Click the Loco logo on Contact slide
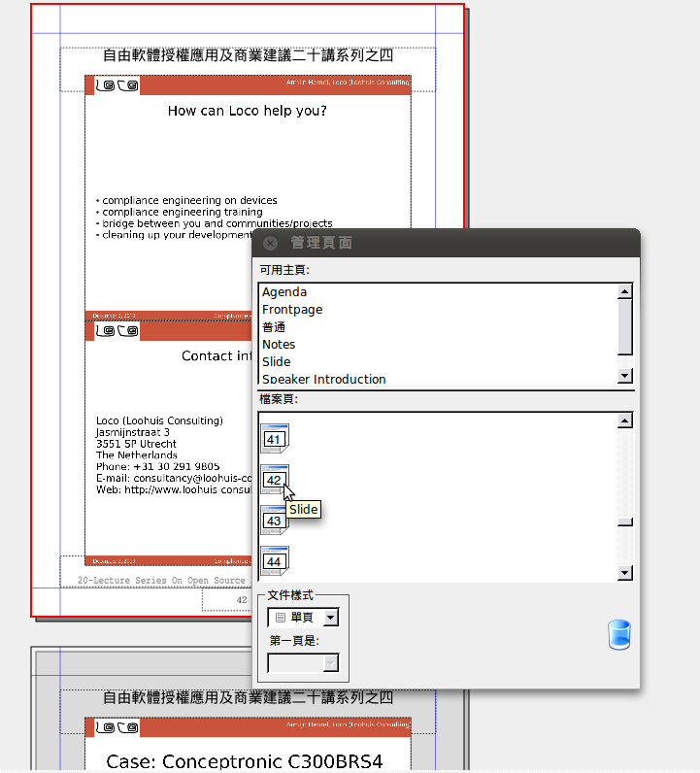The height and width of the screenshot is (773, 700). 117,331
